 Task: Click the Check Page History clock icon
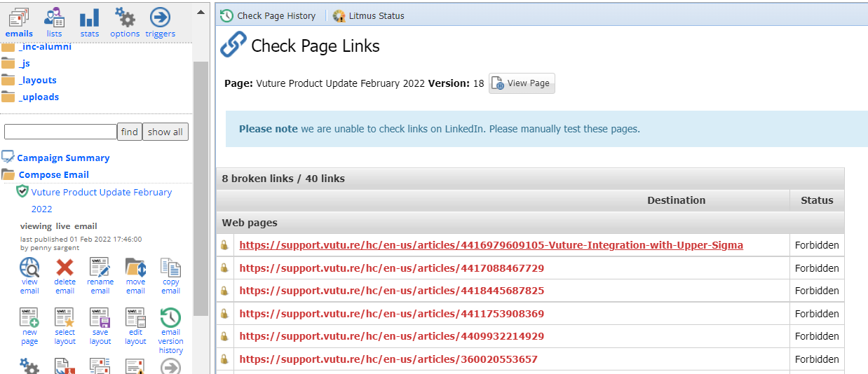coord(227,15)
